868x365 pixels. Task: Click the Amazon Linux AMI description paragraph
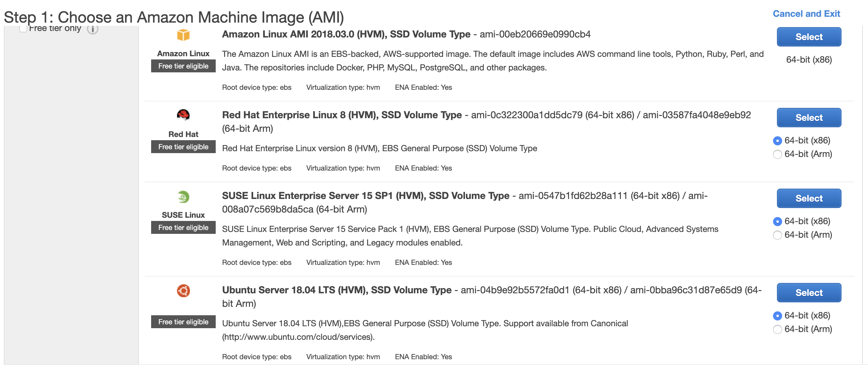493,61
